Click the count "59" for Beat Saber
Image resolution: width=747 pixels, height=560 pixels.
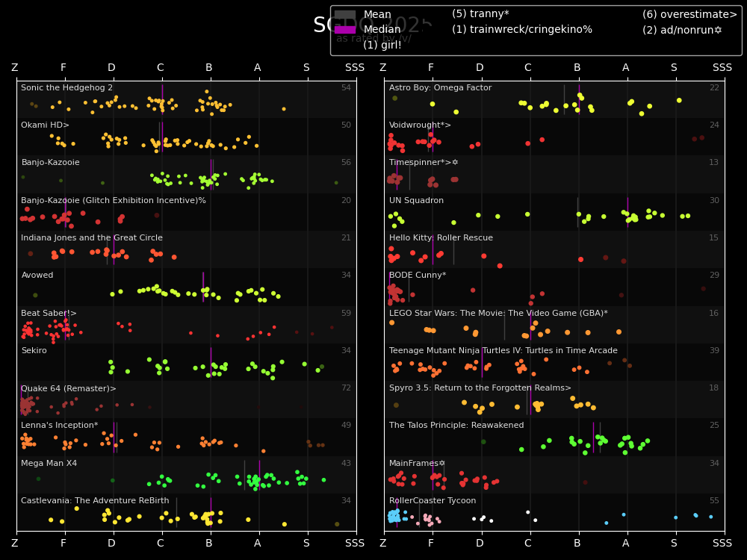click(x=346, y=313)
